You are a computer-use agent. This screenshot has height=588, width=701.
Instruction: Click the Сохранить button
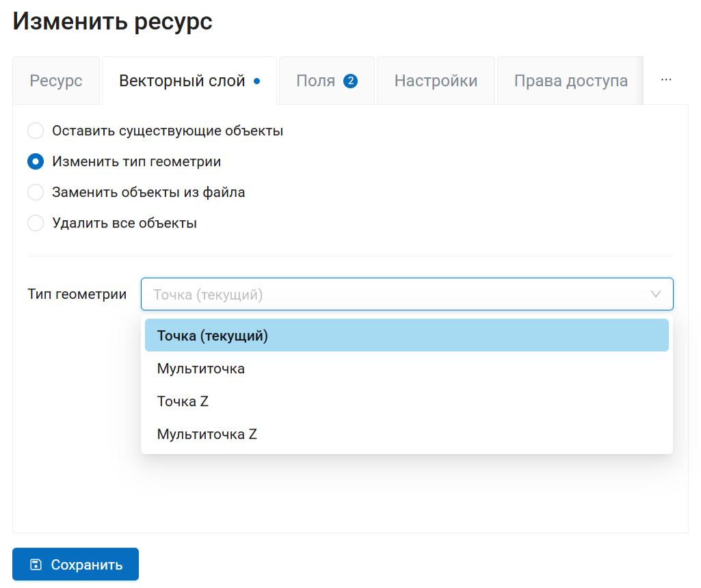[75, 565]
